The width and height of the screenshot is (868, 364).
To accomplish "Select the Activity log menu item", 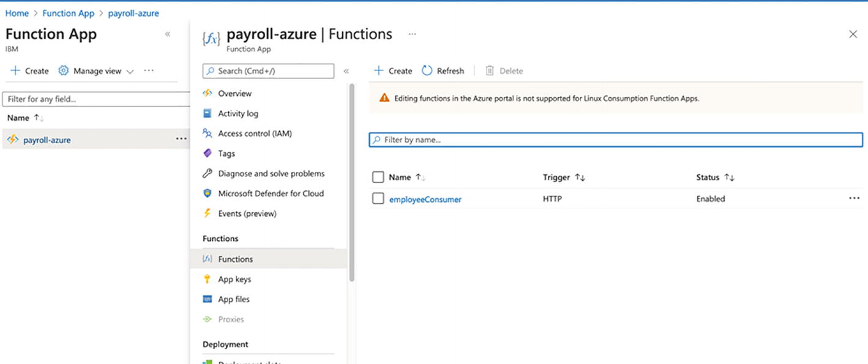I will point(238,114).
